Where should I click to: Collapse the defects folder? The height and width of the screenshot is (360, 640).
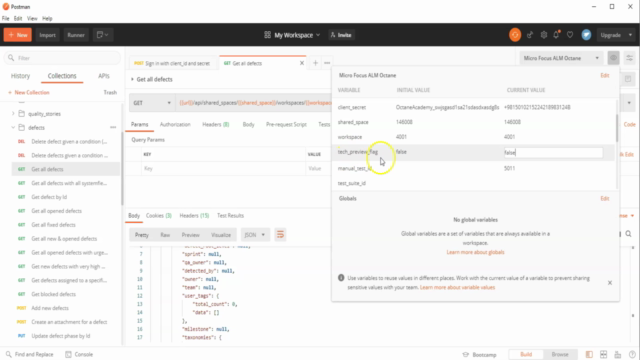click(x=13, y=128)
